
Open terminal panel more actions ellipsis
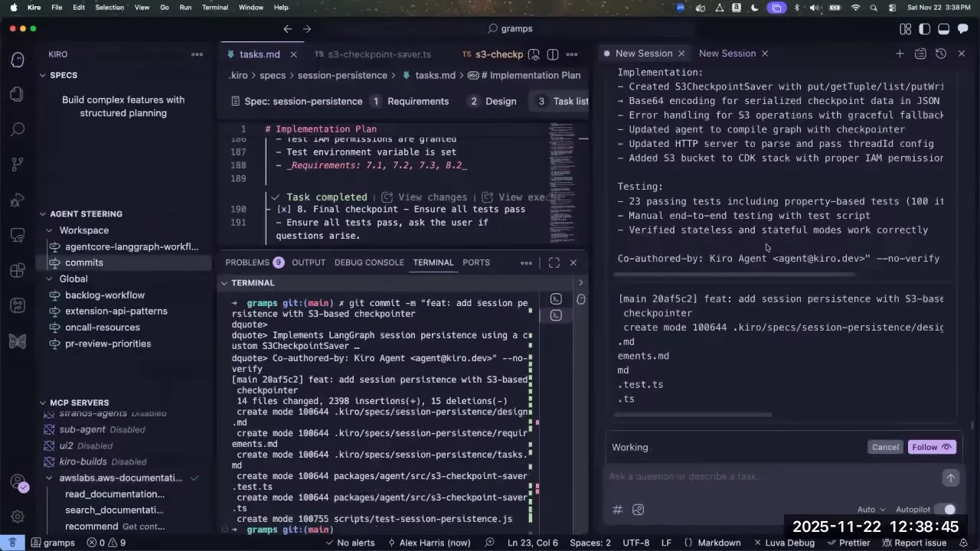[x=526, y=262]
